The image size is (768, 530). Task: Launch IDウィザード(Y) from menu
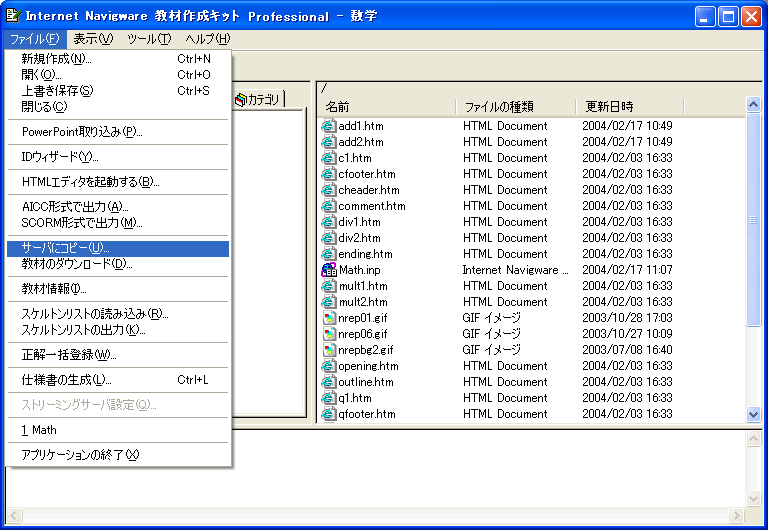[118, 157]
